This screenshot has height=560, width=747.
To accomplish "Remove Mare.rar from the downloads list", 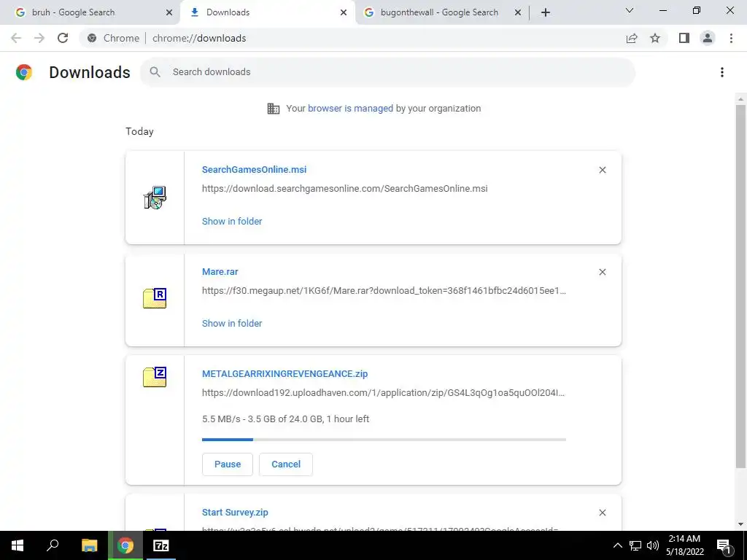I will (602, 272).
